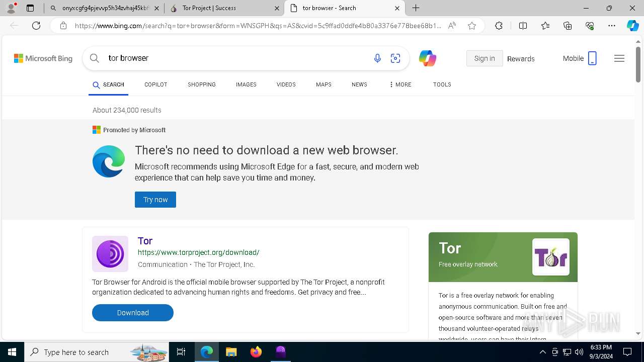Open torproject.org/download URL link

click(x=198, y=252)
